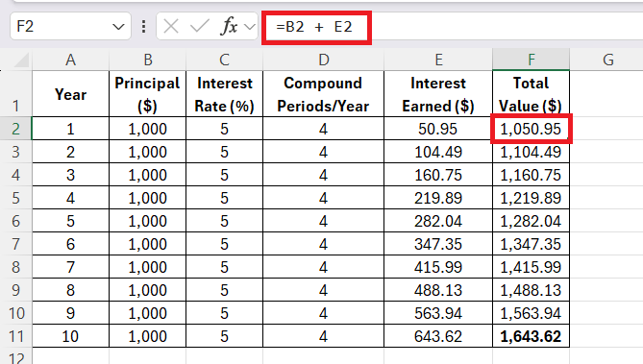Image resolution: width=643 pixels, height=364 pixels.
Task: Select cell showing 1,563.94
Action: coord(532,313)
